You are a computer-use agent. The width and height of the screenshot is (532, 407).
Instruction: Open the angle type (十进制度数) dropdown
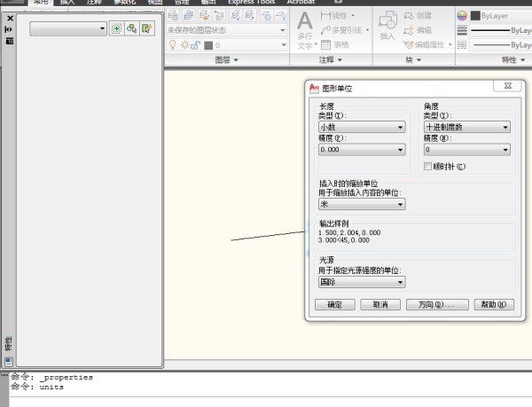pos(466,128)
